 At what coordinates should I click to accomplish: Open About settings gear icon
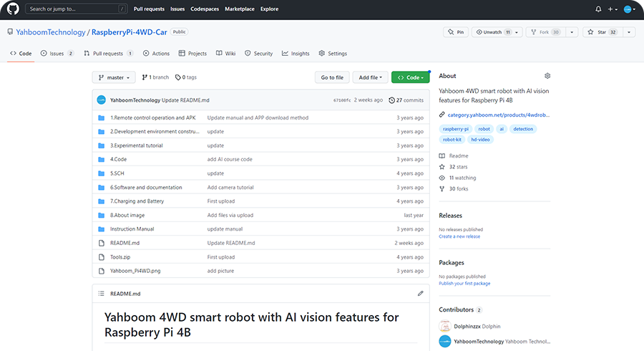tap(547, 76)
